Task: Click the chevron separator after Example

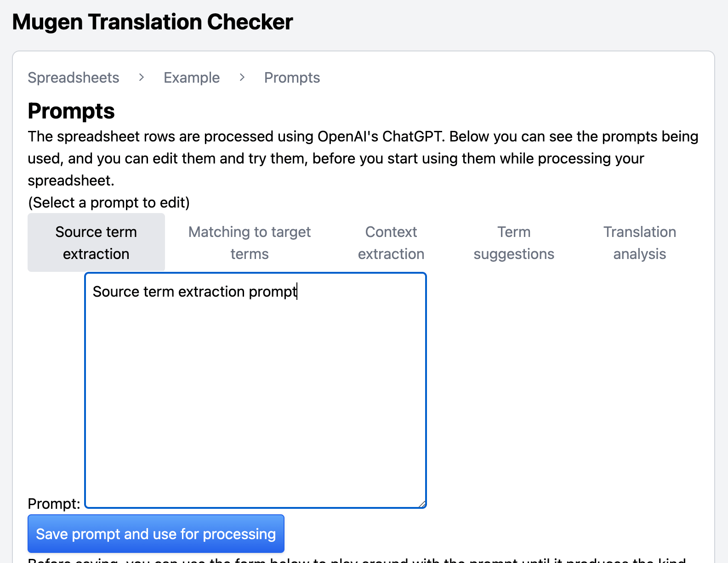Action: [242, 78]
